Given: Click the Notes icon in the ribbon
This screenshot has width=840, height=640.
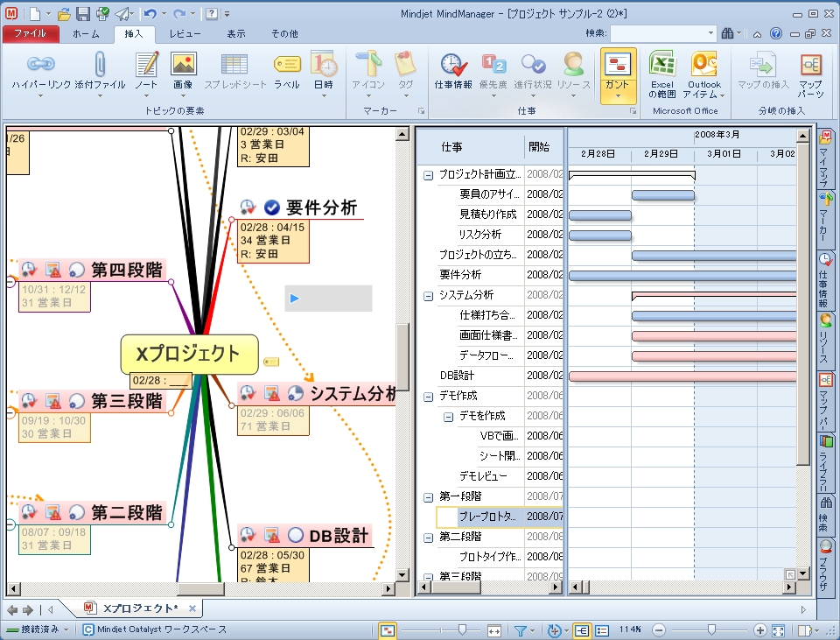Looking at the screenshot, I should pyautogui.click(x=146, y=64).
